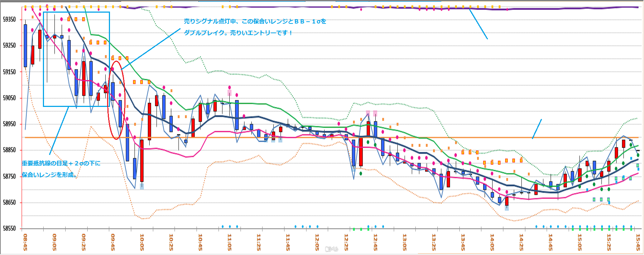Click the 59350 price axis label
The width and height of the screenshot is (644, 255).
click(9, 20)
